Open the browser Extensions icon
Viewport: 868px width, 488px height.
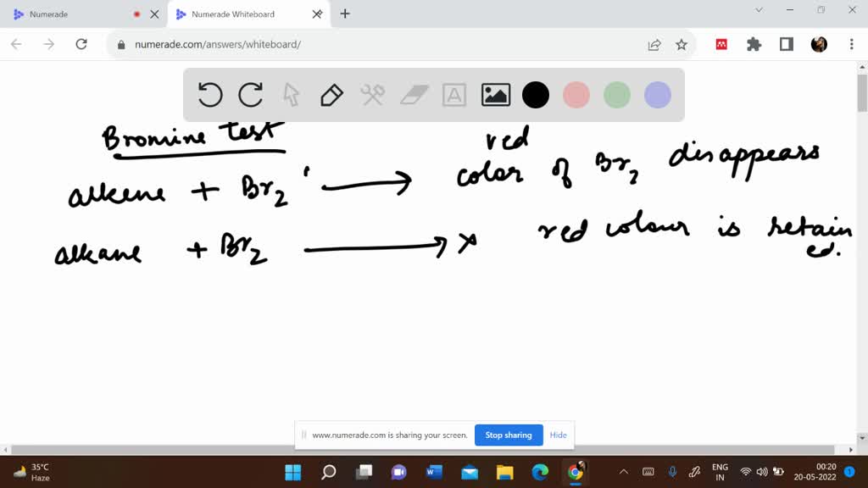(754, 44)
